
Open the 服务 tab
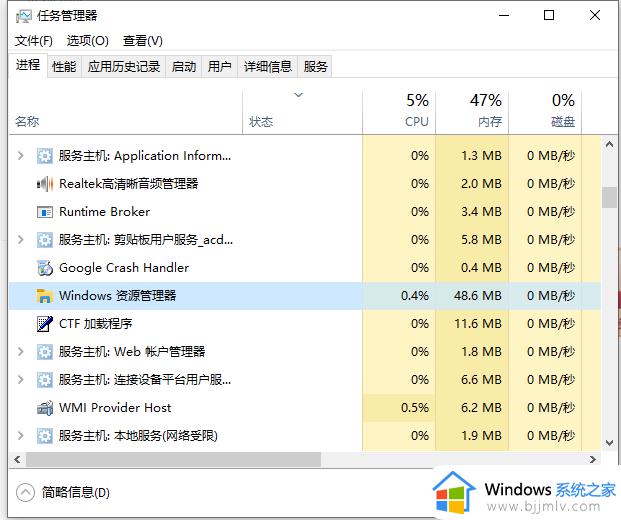pos(316,66)
